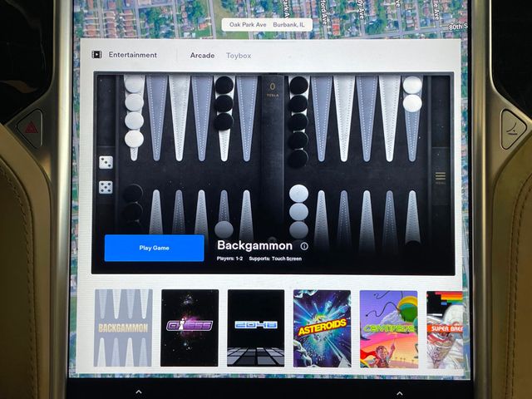Open the info icon beside Backgammon title
532x399 pixels.
(304, 246)
